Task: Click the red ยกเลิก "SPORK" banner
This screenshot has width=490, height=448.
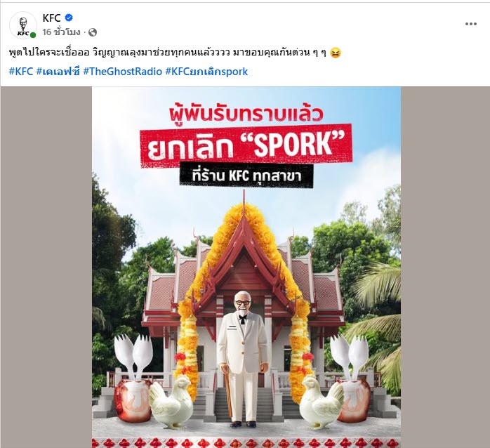Action: point(246,145)
